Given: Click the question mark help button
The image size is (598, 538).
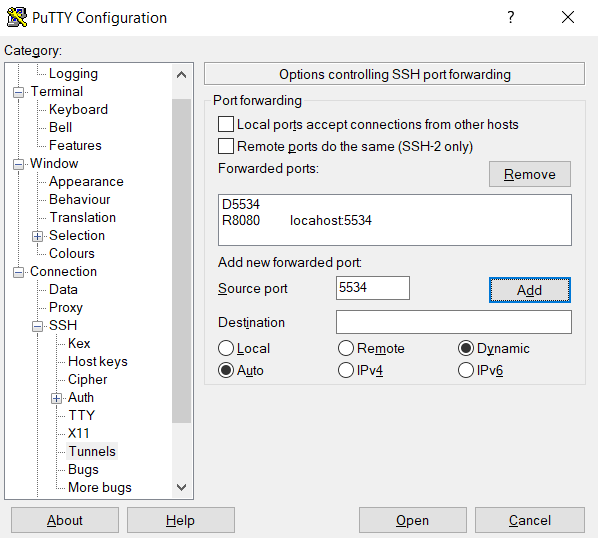Looking at the screenshot, I should (x=511, y=17).
